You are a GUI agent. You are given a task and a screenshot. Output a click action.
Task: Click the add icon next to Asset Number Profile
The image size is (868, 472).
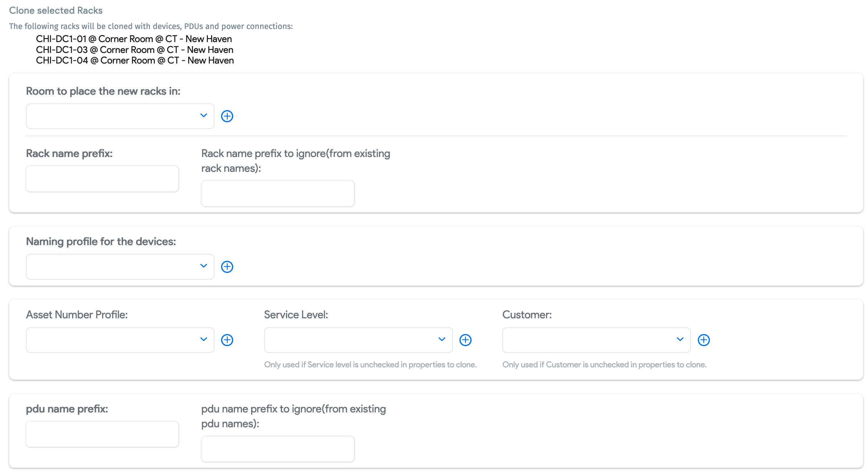pos(227,340)
